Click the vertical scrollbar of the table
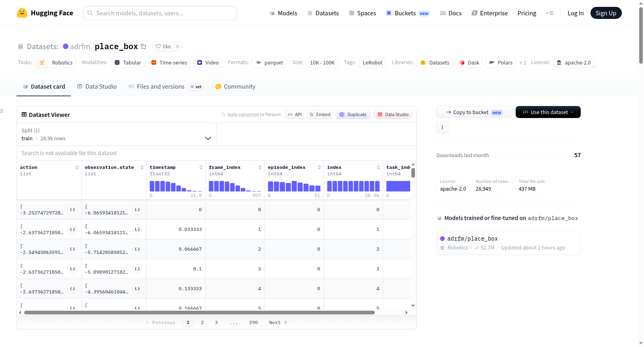644x347 pixels. tap(413, 173)
